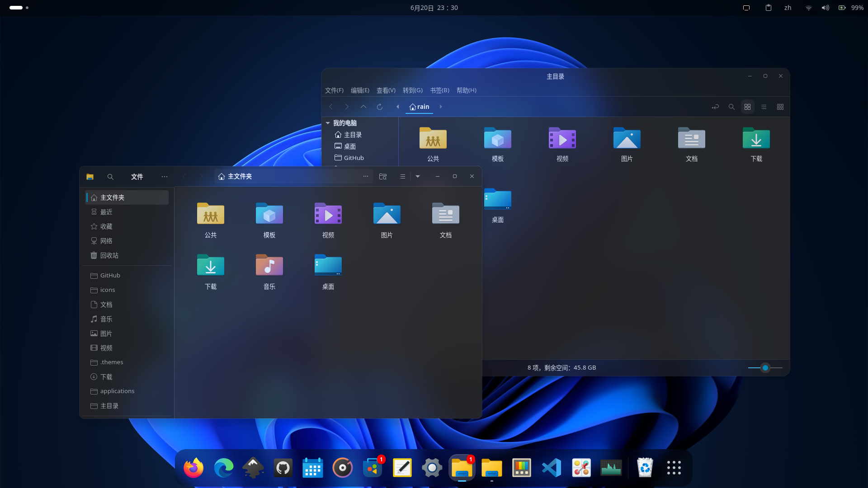
Task: Select list view in the 主目录 toolbar
Action: point(764,107)
